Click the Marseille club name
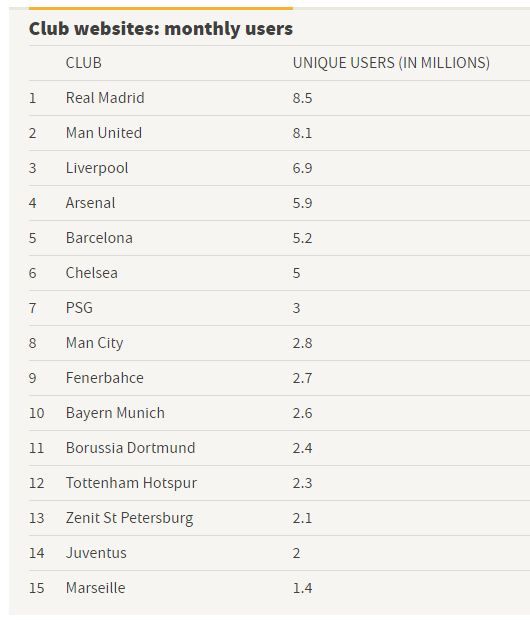The image size is (530, 620). point(95,588)
